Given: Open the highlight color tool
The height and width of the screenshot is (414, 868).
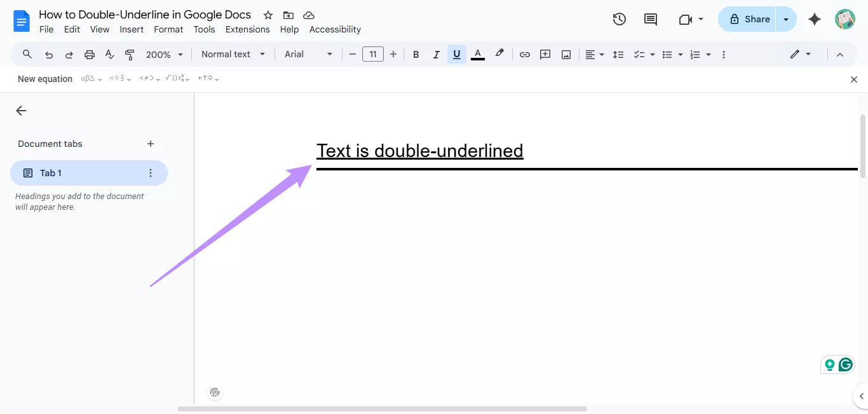Looking at the screenshot, I should [x=499, y=54].
